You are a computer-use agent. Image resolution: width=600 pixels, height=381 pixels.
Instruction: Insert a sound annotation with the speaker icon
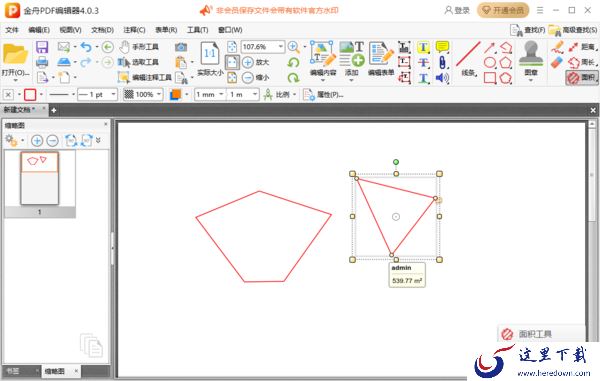click(x=442, y=78)
